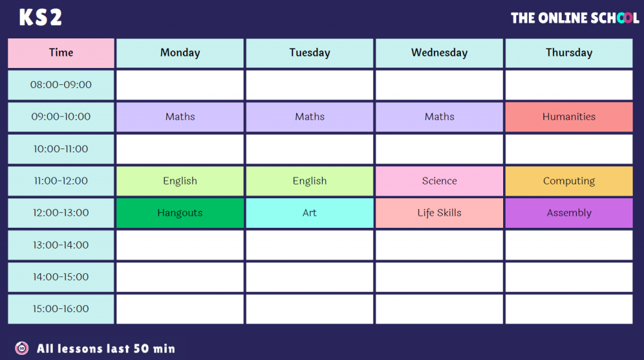Click the 'All lessons last 50 min' note
The height and width of the screenshot is (360, 644).
point(106,348)
